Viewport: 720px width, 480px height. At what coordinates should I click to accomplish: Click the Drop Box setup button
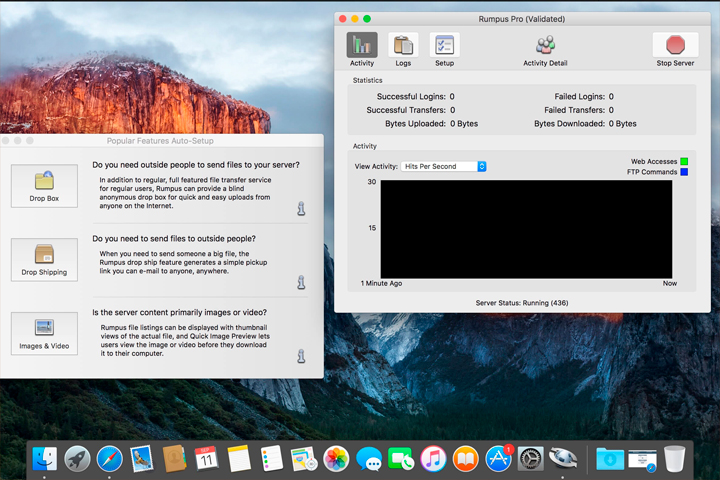coord(44,186)
